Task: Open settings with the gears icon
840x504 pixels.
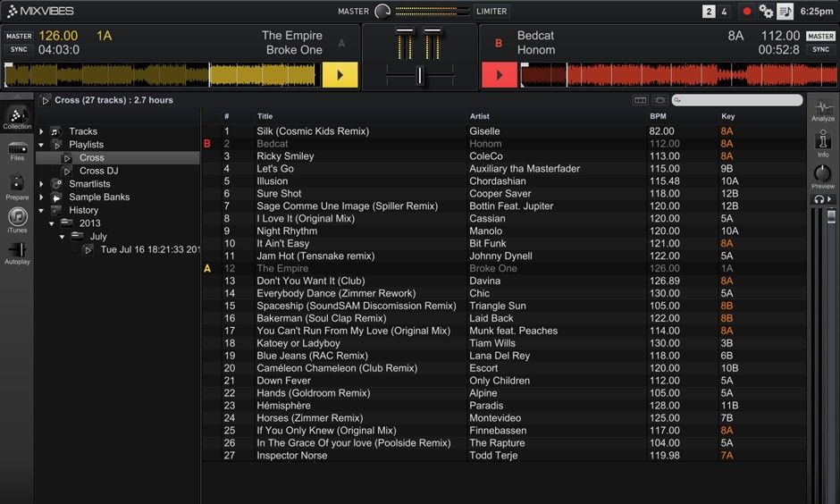Action: [766, 12]
